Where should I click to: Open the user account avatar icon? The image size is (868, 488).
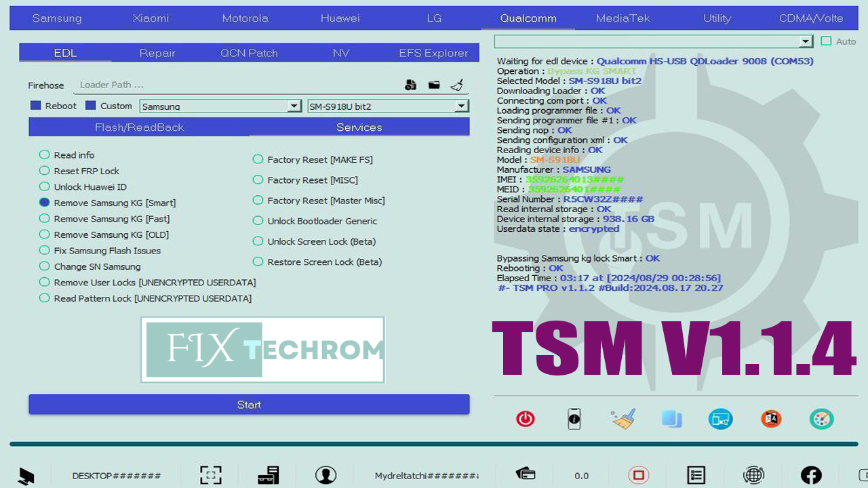click(x=326, y=475)
